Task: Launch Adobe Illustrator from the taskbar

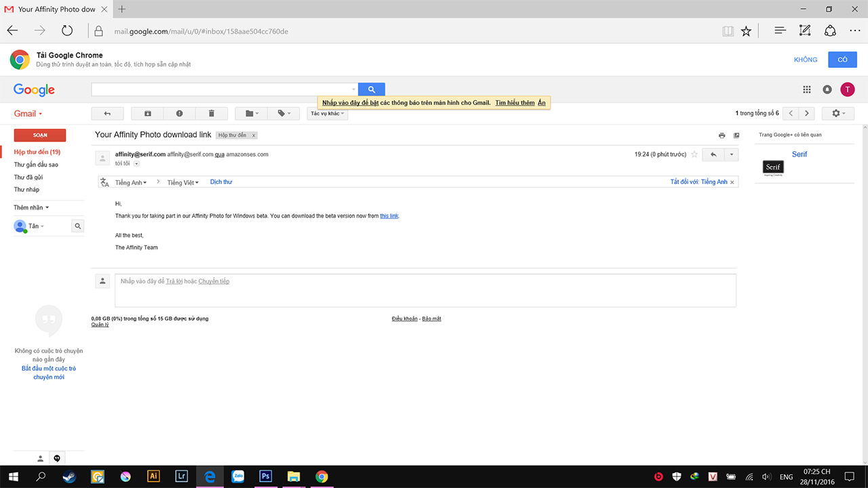Action: (x=153, y=476)
